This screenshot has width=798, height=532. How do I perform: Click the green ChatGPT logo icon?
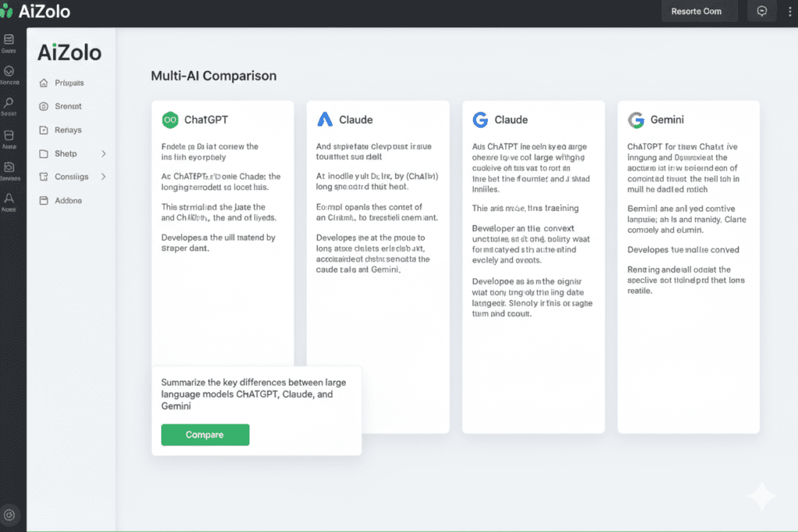170,120
